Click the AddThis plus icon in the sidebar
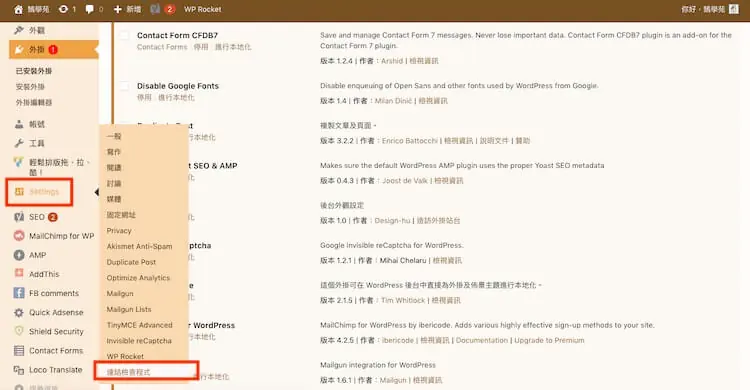Viewport: 750px width, 390px height. (19, 273)
